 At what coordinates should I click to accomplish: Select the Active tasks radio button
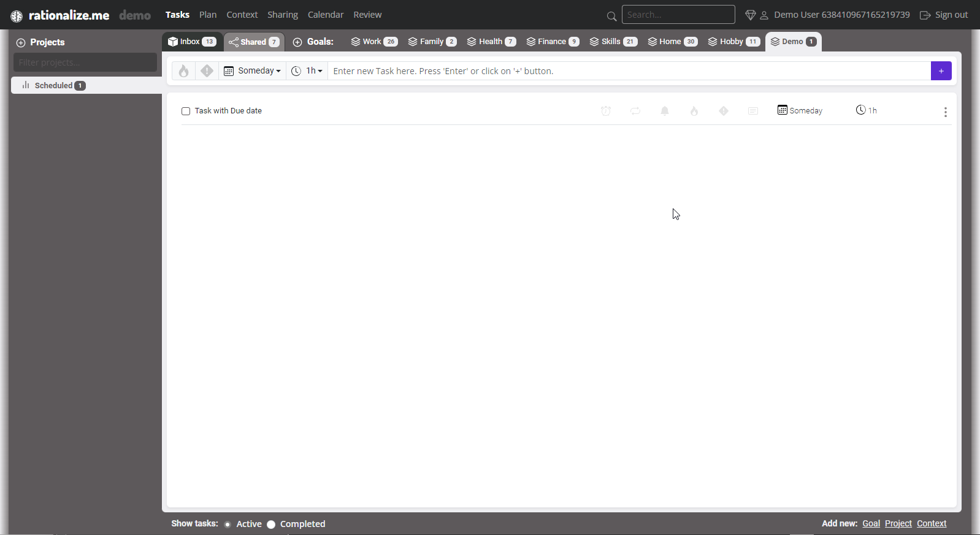228,525
